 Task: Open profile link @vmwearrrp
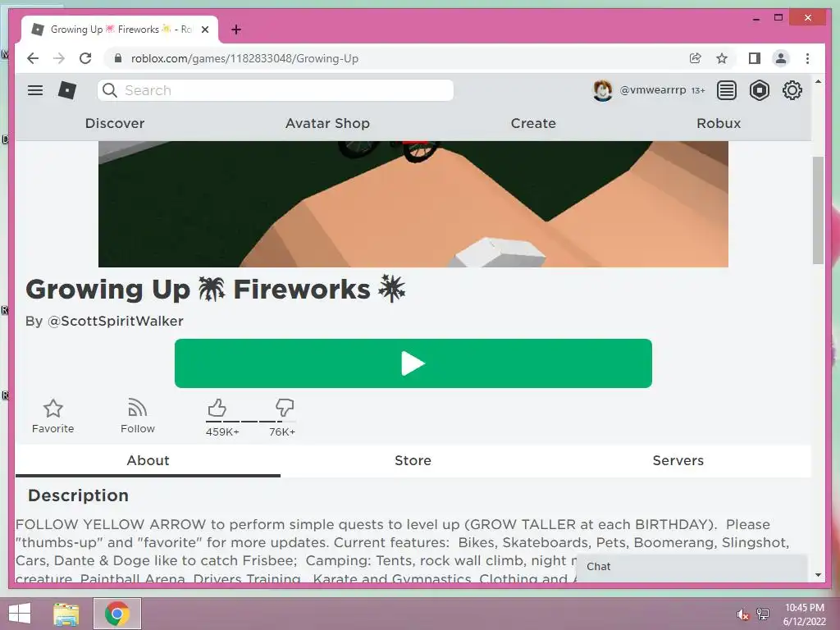pyautogui.click(x=652, y=90)
